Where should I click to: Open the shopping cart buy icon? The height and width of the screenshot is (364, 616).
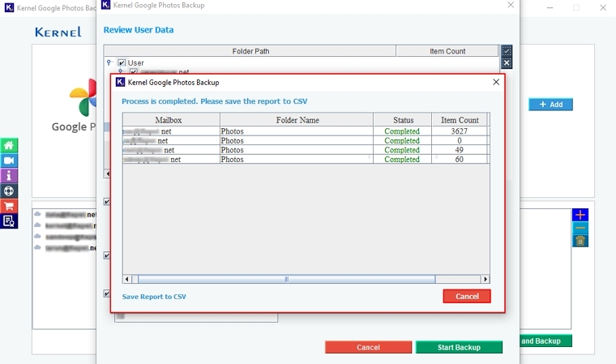(x=9, y=206)
